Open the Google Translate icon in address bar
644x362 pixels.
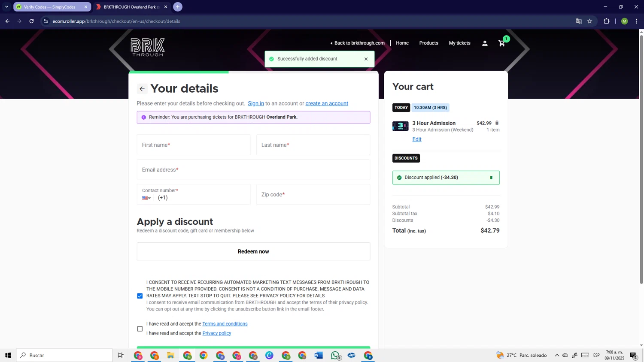point(578,21)
